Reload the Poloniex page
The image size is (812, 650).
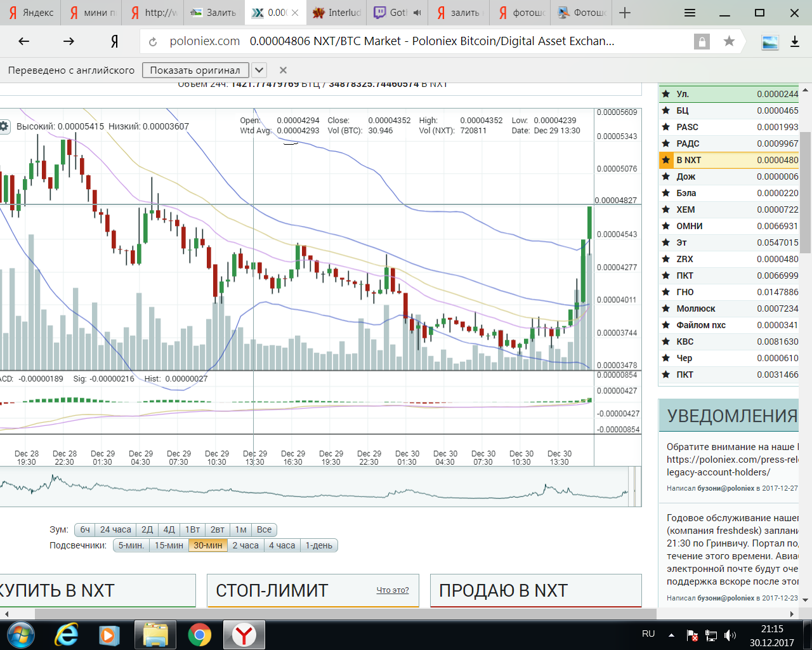point(153,42)
